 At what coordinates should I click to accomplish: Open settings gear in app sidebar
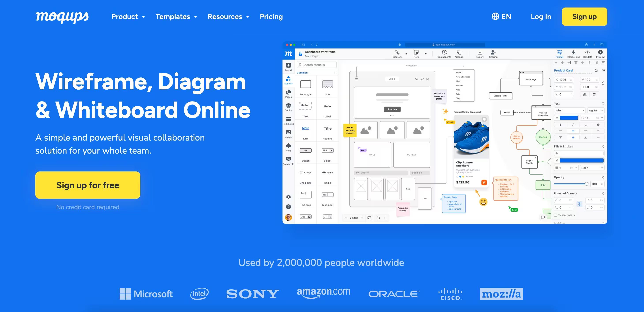[x=288, y=197]
